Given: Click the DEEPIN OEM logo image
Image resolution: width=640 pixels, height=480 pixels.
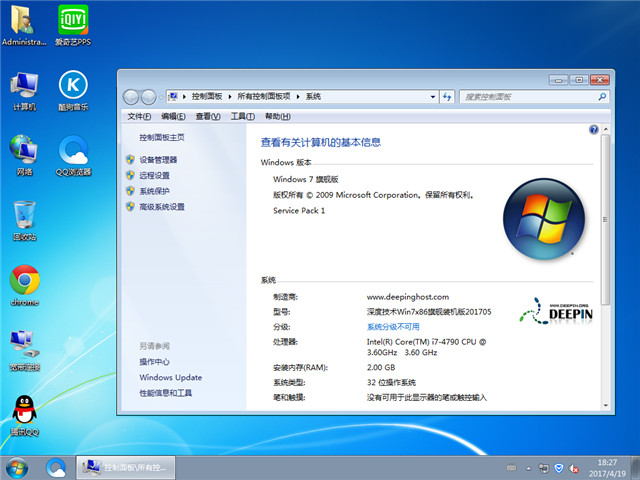Looking at the screenshot, I should pos(556,311).
